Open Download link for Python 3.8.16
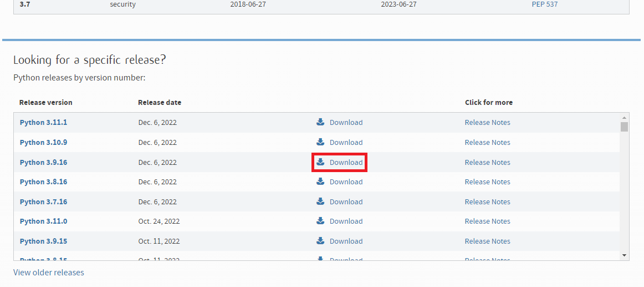Image resolution: width=644 pixels, height=287 pixels. tap(346, 182)
